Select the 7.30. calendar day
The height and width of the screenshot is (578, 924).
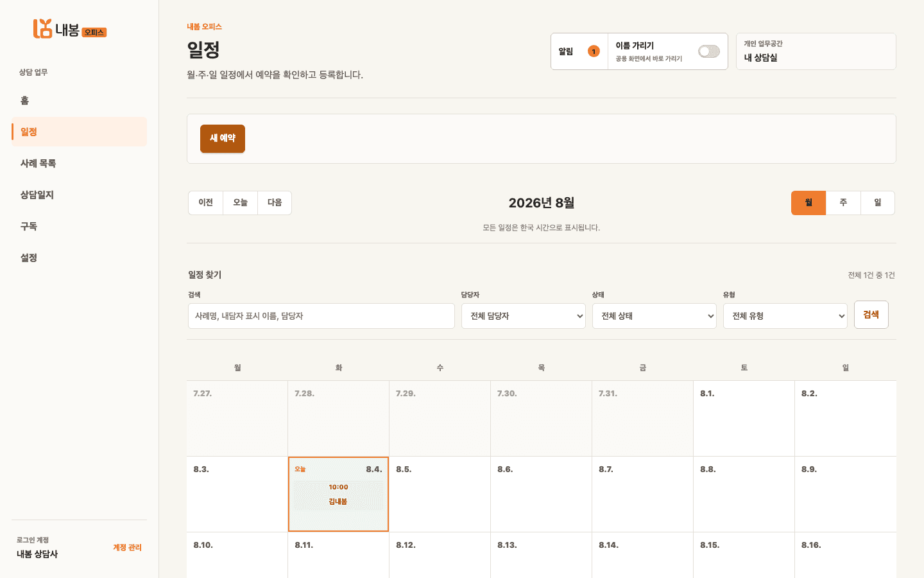tap(541, 419)
